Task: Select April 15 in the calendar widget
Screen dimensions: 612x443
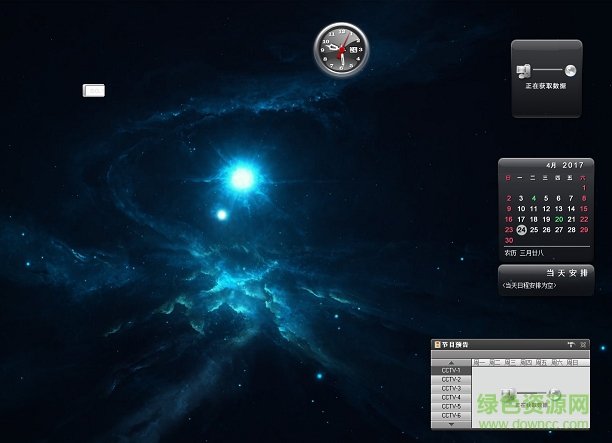Action: click(584, 209)
